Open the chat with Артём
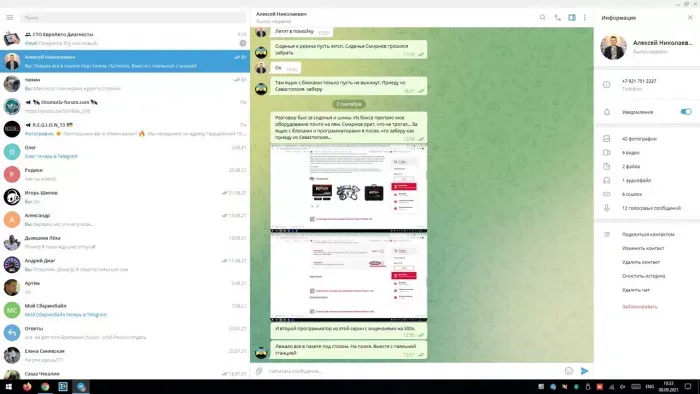The height and width of the screenshot is (394, 700). point(125,287)
